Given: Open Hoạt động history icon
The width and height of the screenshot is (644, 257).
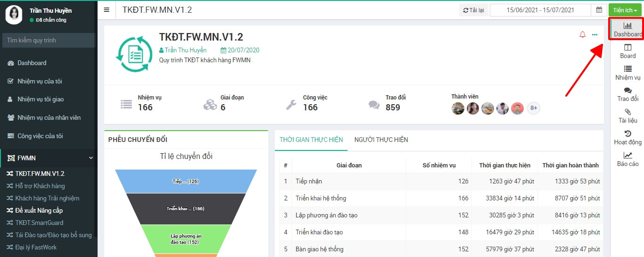Looking at the screenshot, I should (627, 134).
